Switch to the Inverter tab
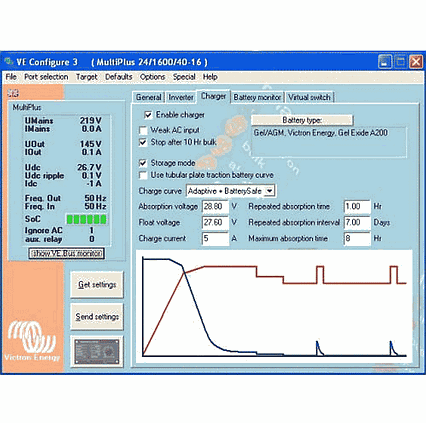This screenshot has height=423, width=426. click(181, 97)
